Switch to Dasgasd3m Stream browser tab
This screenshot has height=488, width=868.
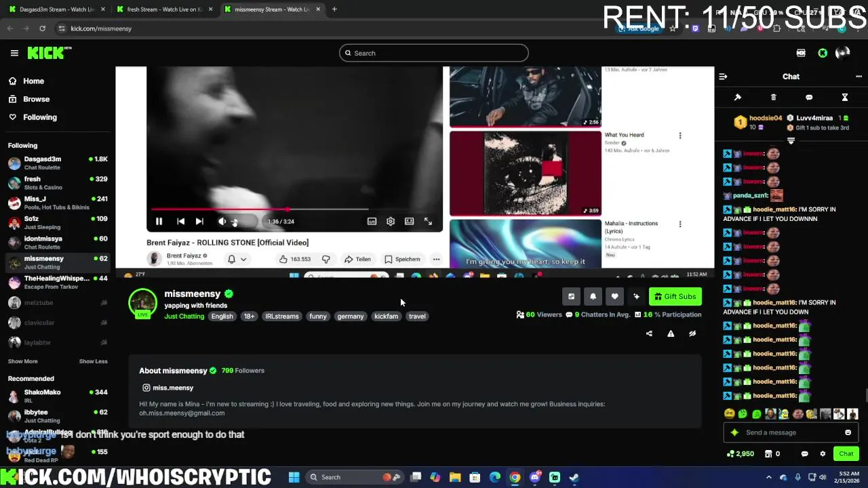point(57,9)
